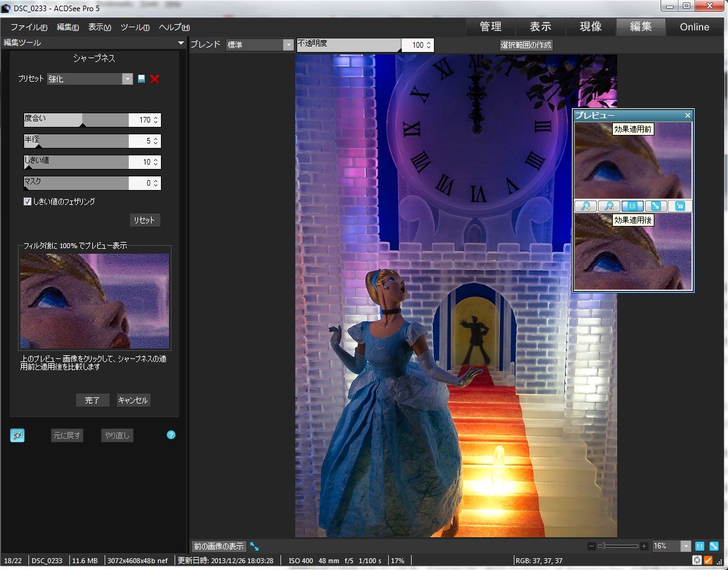
Task: Click the 効果適用前 before preview image
Action: (x=633, y=161)
